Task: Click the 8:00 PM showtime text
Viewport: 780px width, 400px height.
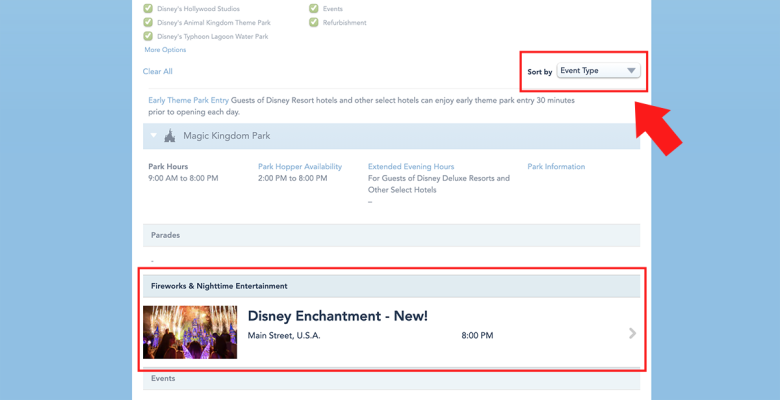Action: (478, 336)
